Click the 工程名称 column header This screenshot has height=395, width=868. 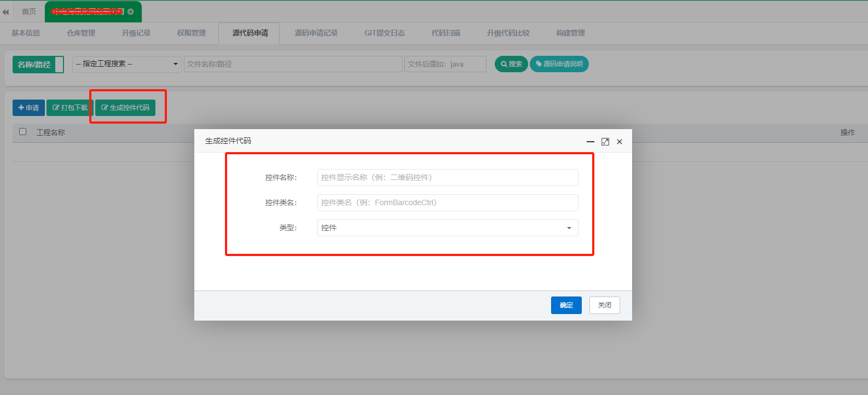[51, 132]
